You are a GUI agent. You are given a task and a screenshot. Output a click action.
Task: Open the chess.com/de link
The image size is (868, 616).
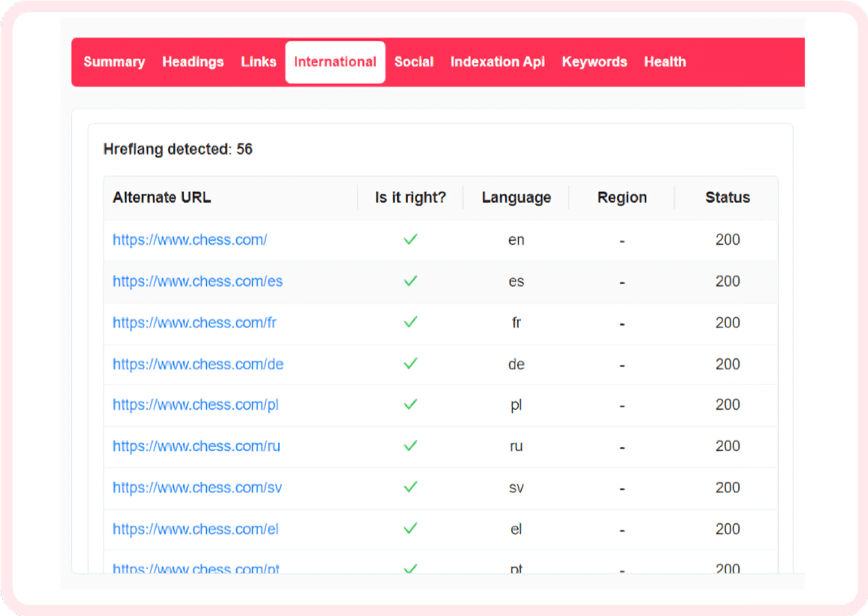point(198,364)
